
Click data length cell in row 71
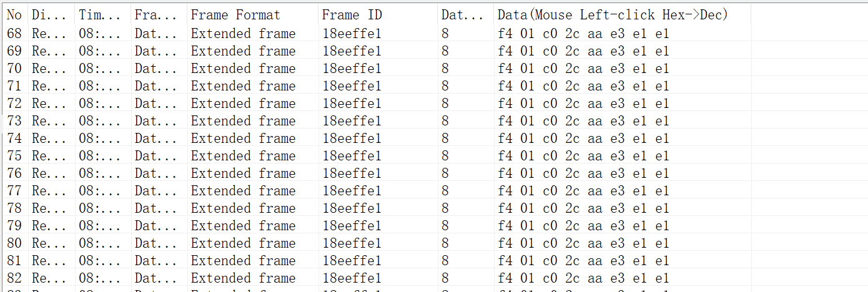[445, 86]
